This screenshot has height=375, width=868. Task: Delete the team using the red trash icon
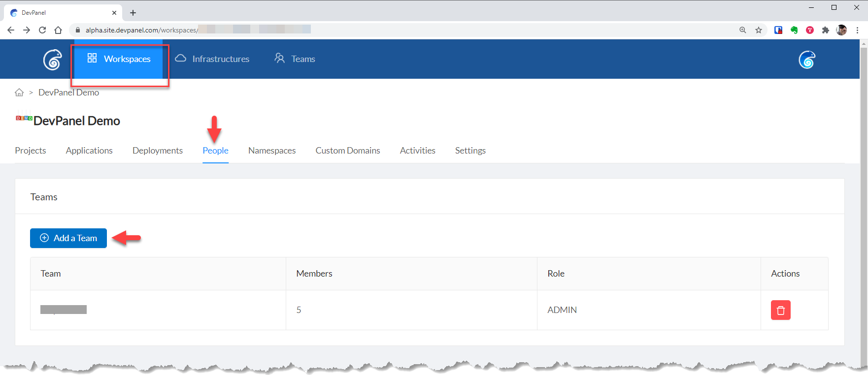[x=780, y=310]
